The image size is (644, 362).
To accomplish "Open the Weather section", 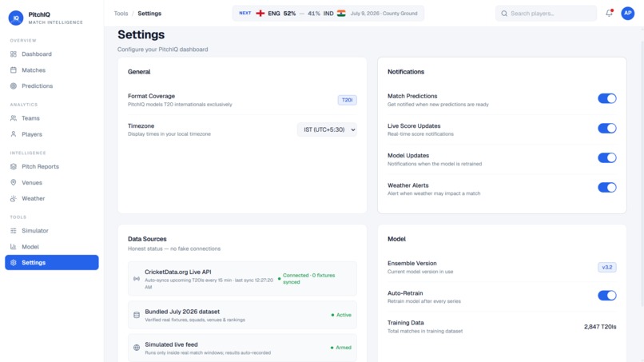I will [x=52, y=198].
